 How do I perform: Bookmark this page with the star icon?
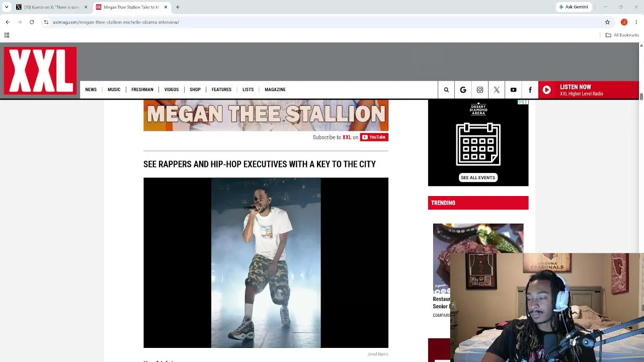point(607,22)
